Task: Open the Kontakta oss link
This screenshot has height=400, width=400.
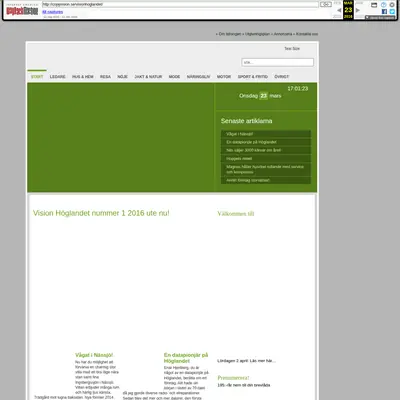Action: [x=307, y=34]
